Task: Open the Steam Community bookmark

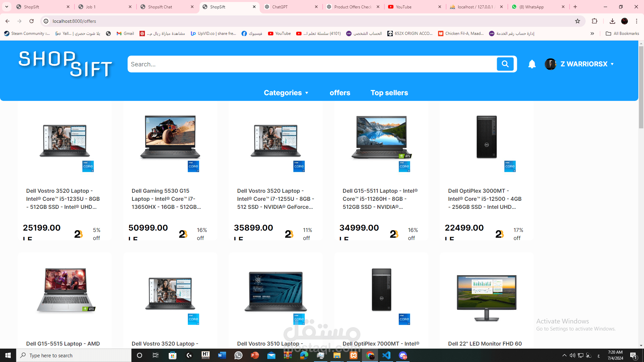Action: tap(27, 34)
